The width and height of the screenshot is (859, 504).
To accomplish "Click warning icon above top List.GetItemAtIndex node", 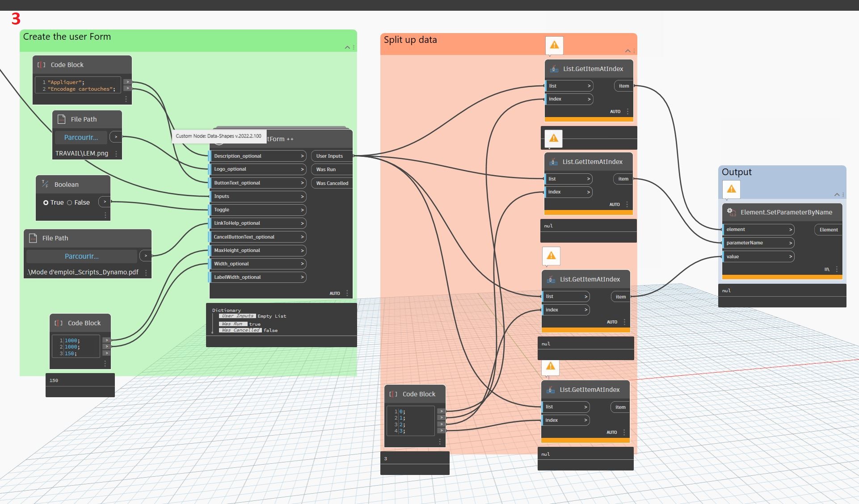I will pos(554,45).
